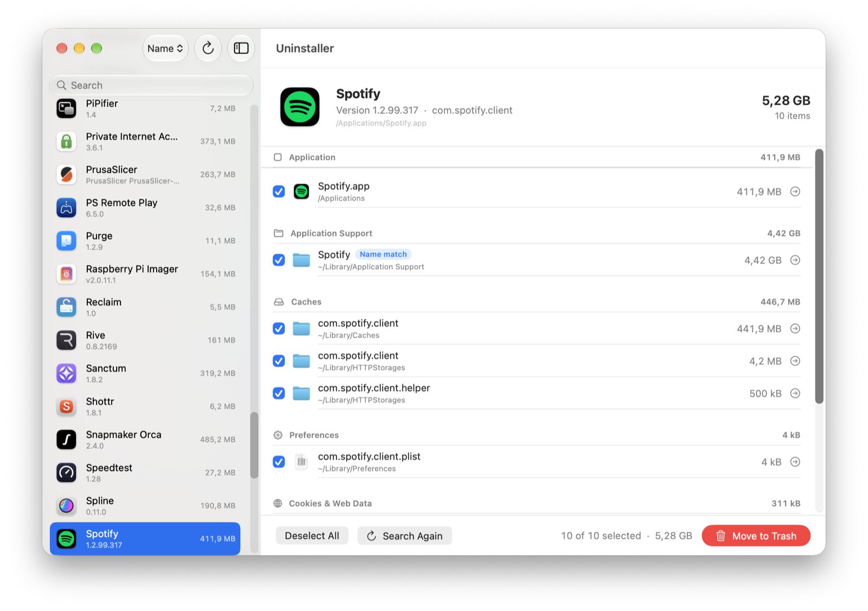Click the sidebar list scrollbar

tap(254, 446)
